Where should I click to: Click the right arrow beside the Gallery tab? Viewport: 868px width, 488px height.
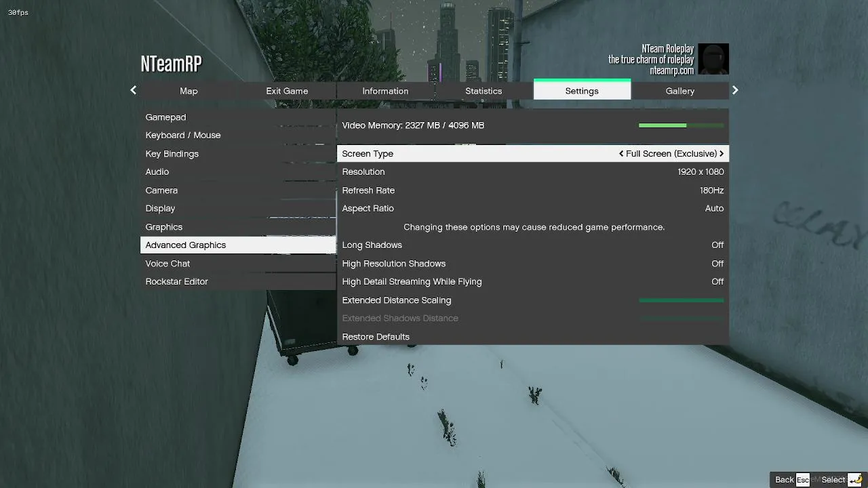pos(735,90)
